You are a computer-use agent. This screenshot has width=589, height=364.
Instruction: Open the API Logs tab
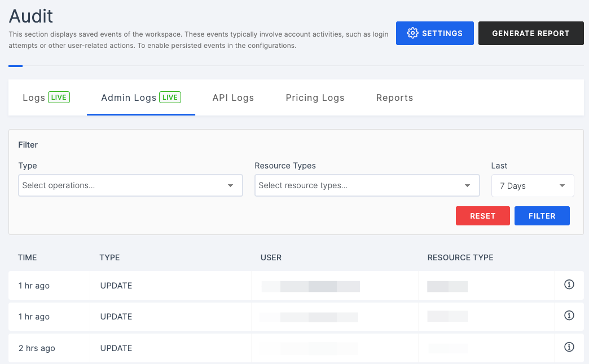point(233,98)
